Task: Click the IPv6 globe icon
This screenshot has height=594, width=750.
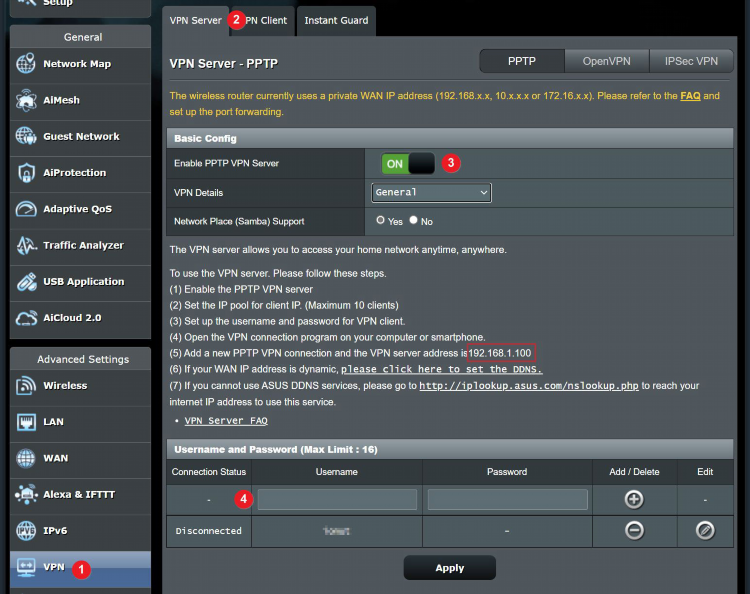Action: click(x=26, y=531)
